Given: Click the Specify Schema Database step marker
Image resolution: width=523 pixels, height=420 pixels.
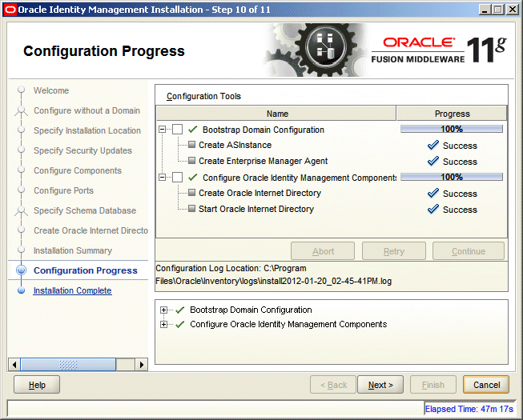Looking at the screenshot, I should pyautogui.click(x=22, y=210).
